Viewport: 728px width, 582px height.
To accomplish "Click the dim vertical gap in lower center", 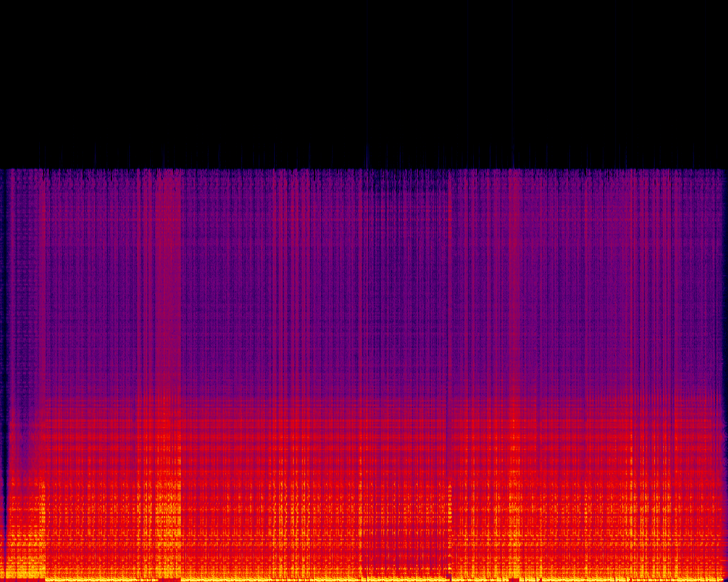I will (362, 512).
